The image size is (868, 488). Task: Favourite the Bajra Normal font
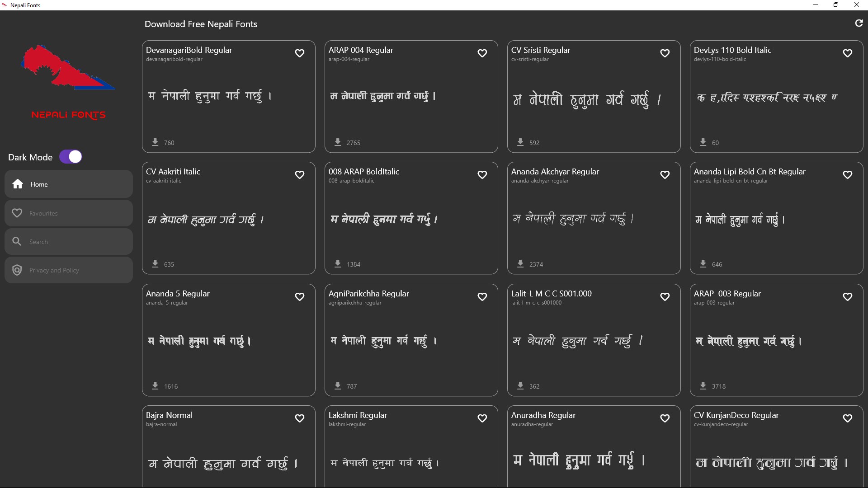click(299, 418)
